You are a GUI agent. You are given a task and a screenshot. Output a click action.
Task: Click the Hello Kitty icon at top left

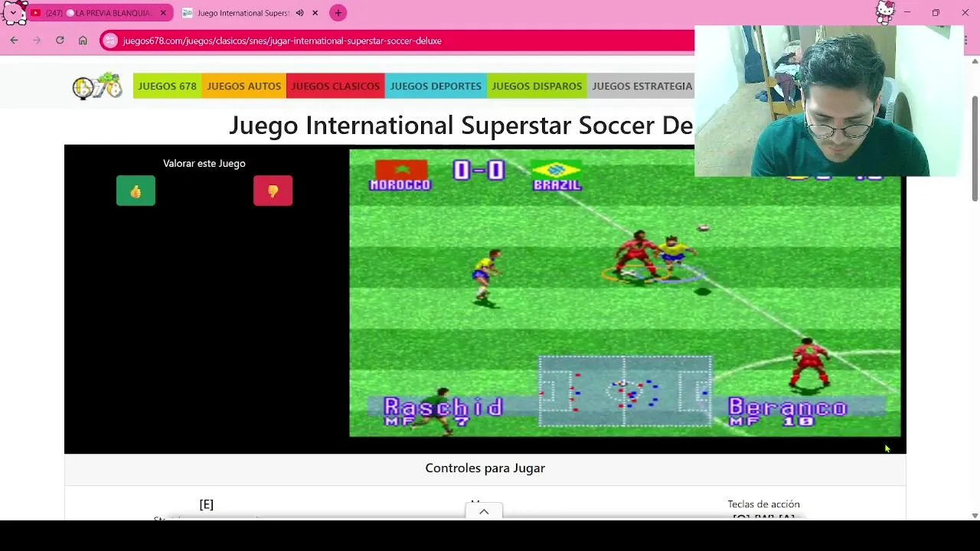[x=15, y=12]
